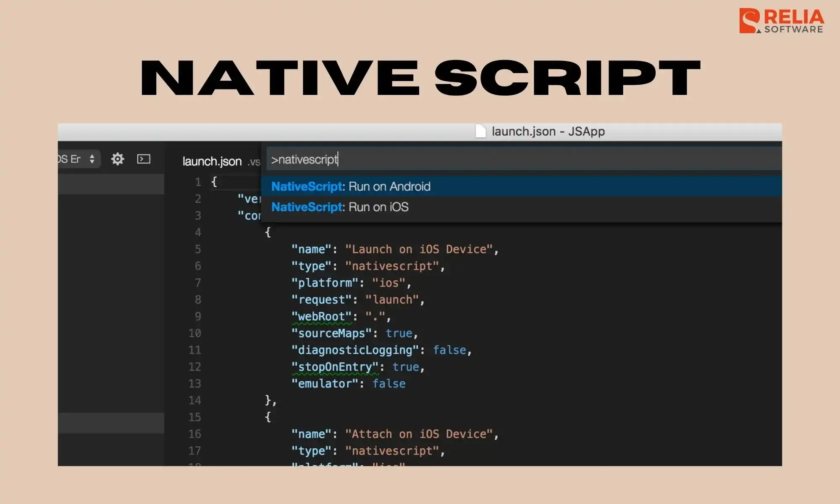Click the "emulator" key on line 13

coord(325,383)
